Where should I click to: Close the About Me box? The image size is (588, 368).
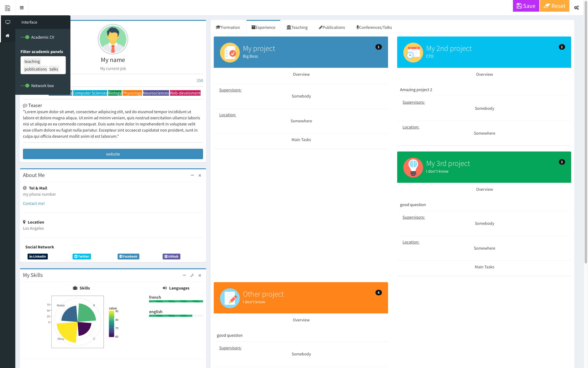pyautogui.click(x=200, y=175)
